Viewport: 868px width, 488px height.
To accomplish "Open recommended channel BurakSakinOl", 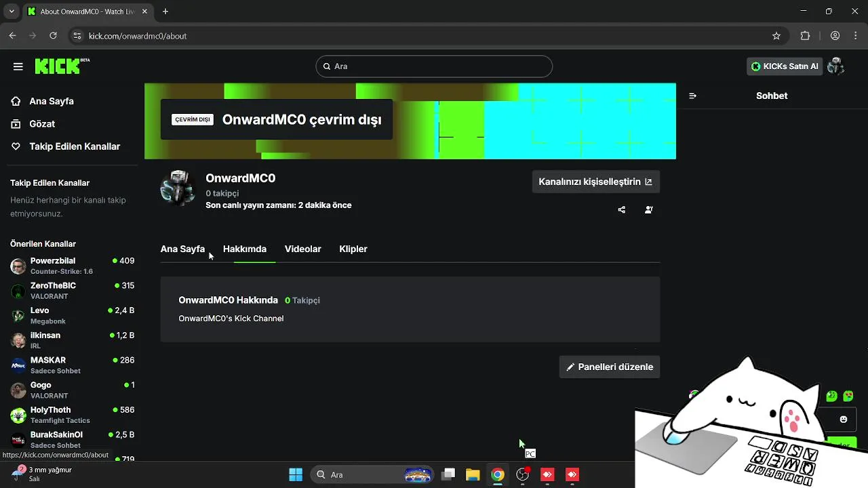I will pos(72,439).
